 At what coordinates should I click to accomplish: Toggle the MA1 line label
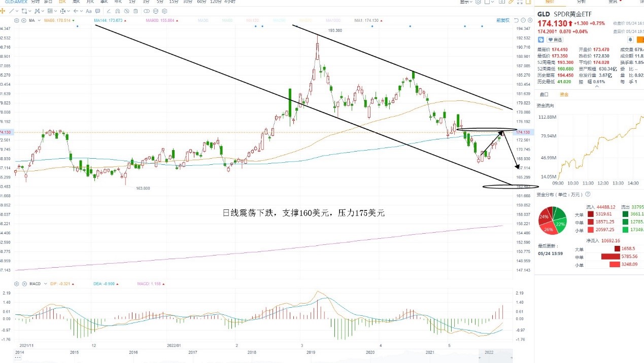pyautogui.click(x=366, y=20)
